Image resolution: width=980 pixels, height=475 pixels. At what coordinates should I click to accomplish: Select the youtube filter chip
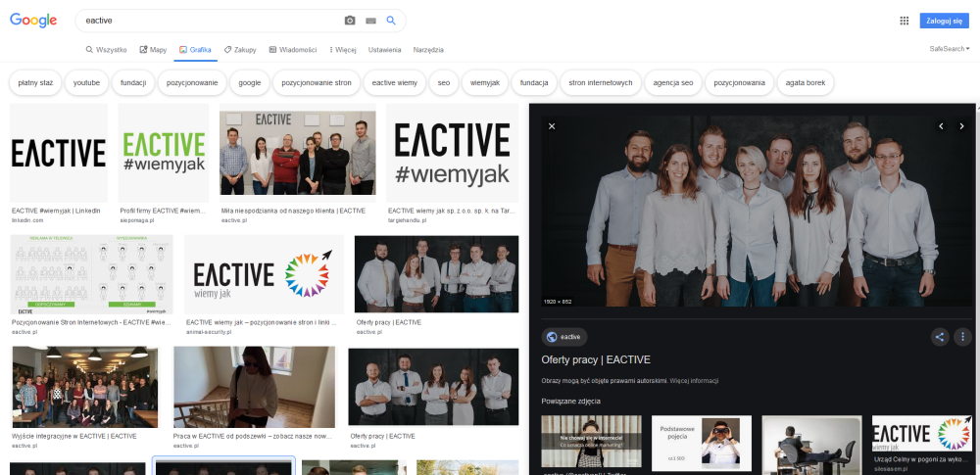point(86,82)
